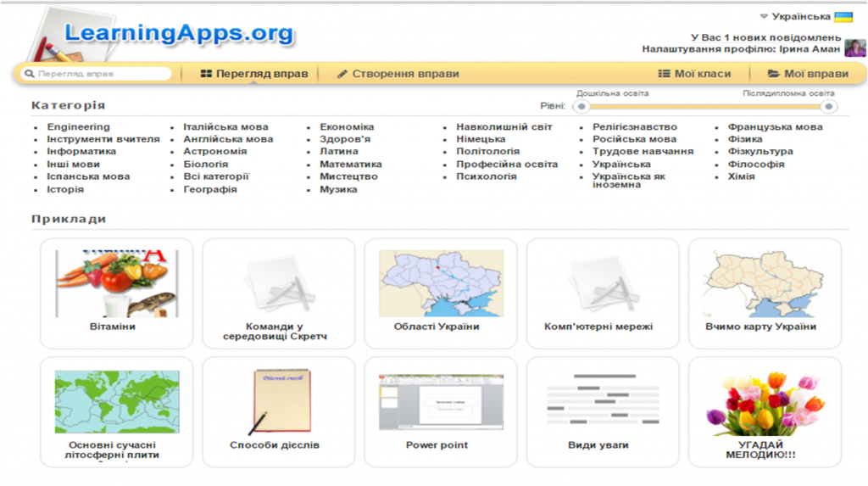
Task: Select the Інформатика category
Action: click(81, 151)
